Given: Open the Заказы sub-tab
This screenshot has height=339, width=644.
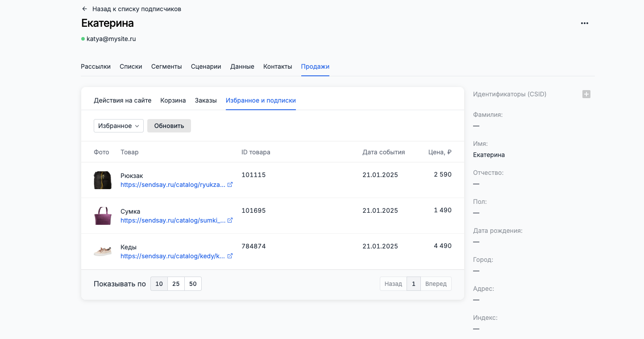Looking at the screenshot, I should pyautogui.click(x=206, y=100).
